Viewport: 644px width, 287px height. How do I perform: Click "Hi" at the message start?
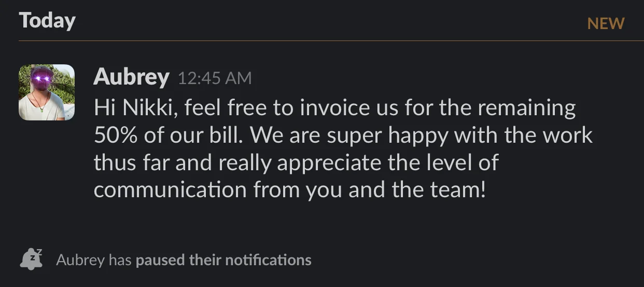(103, 108)
